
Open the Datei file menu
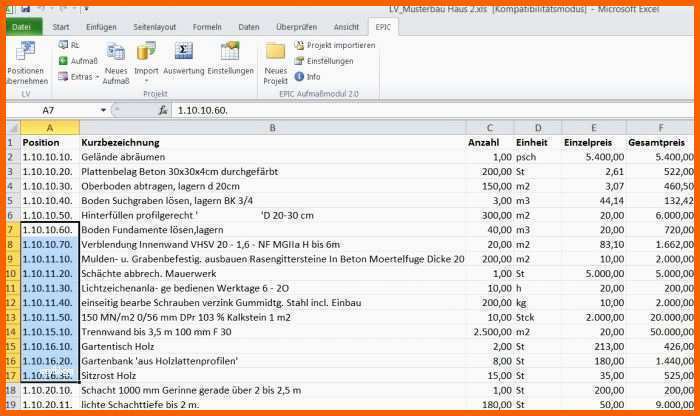coord(21,27)
